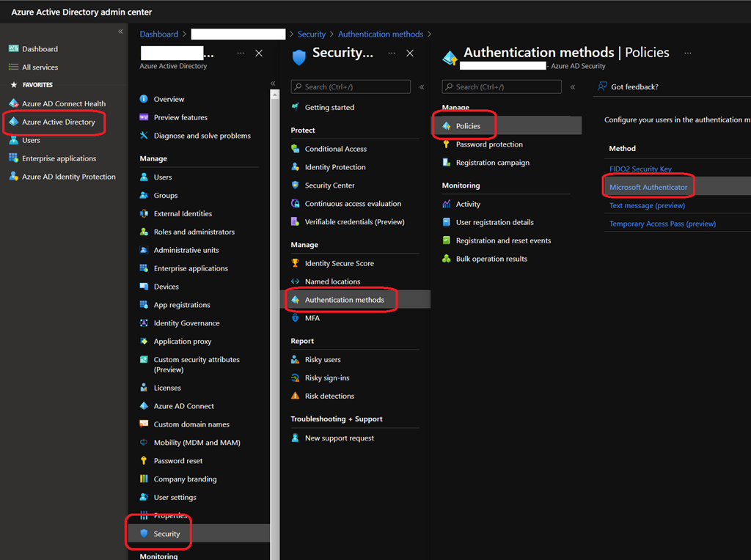751x560 pixels.
Task: Open the Registration campaign menu item
Action: (492, 163)
